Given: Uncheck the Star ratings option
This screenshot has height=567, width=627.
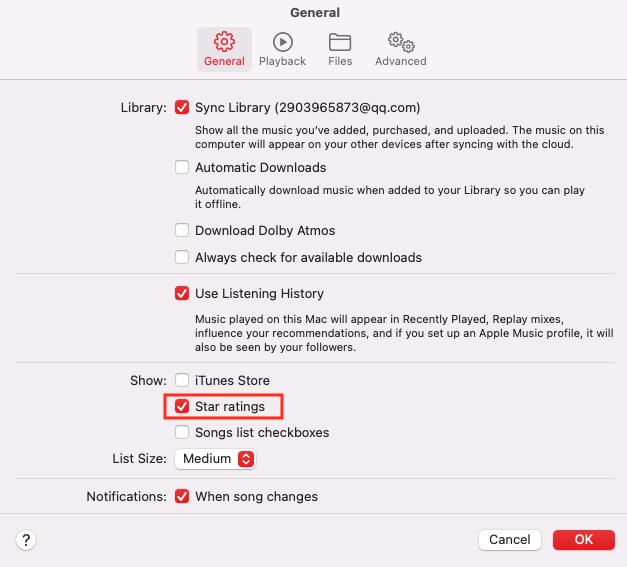Looking at the screenshot, I should click(182, 407).
